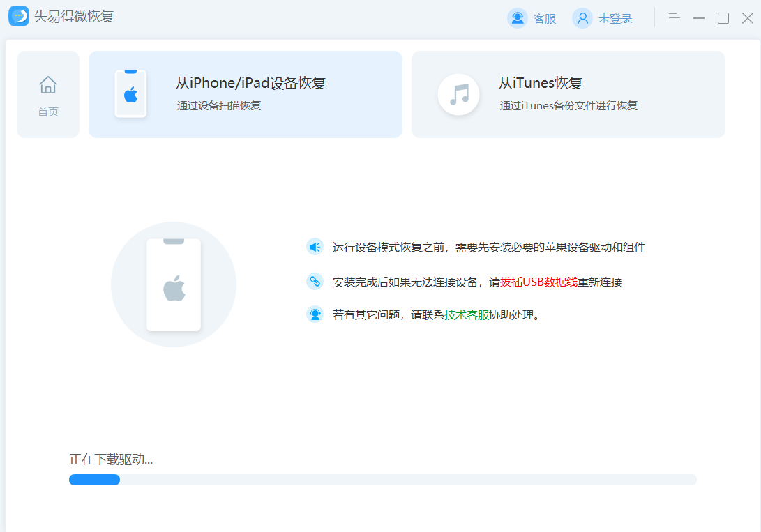Click the 正在下载驱动... status text
Viewport: 761px width, 532px height.
coord(111,459)
